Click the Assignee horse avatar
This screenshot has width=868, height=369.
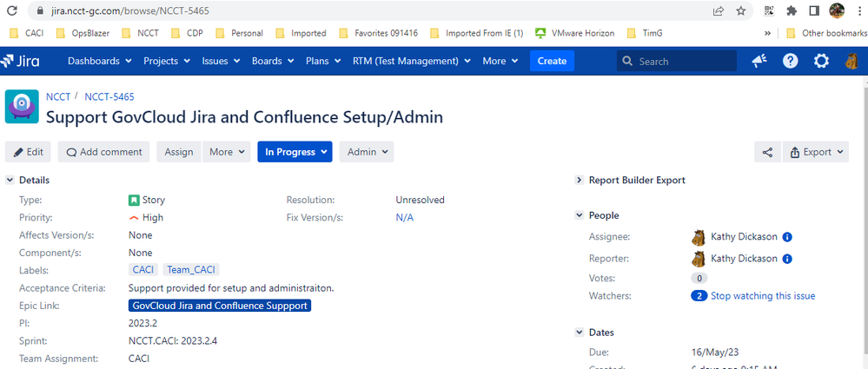698,237
